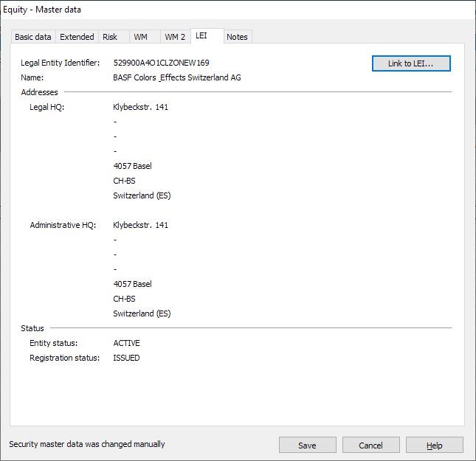Viewport: 476px width, 461px height.
Task: Click the Administrative HQ street Klybeckstr. 141
Action: coord(140,225)
